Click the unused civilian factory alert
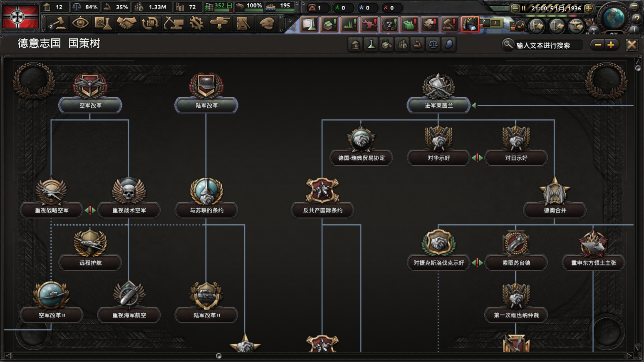 329,24
